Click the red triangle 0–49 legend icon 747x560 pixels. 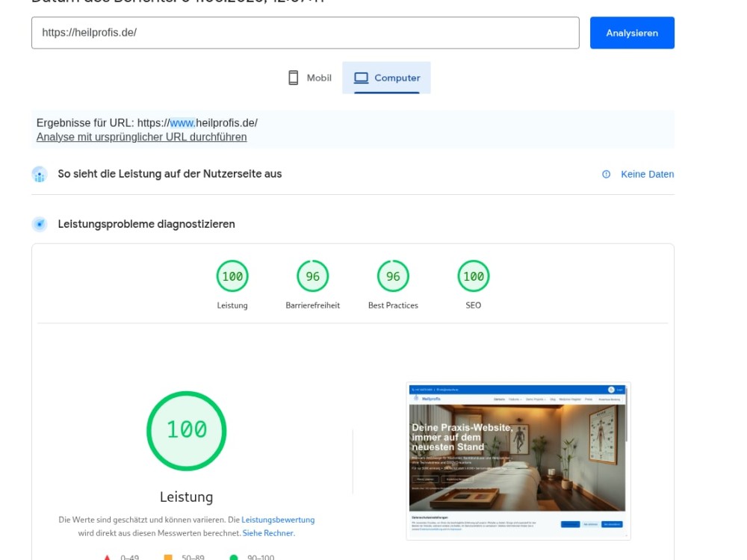(x=107, y=557)
